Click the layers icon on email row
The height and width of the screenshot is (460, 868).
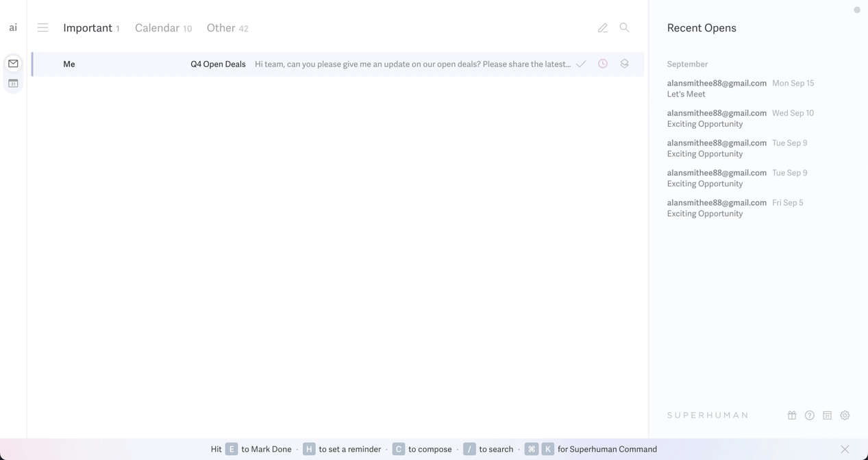[624, 64]
